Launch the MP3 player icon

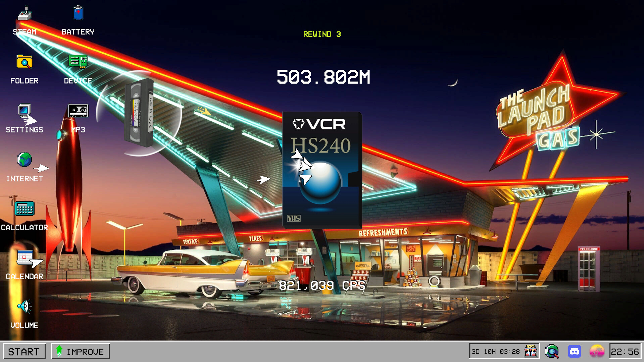[78, 111]
